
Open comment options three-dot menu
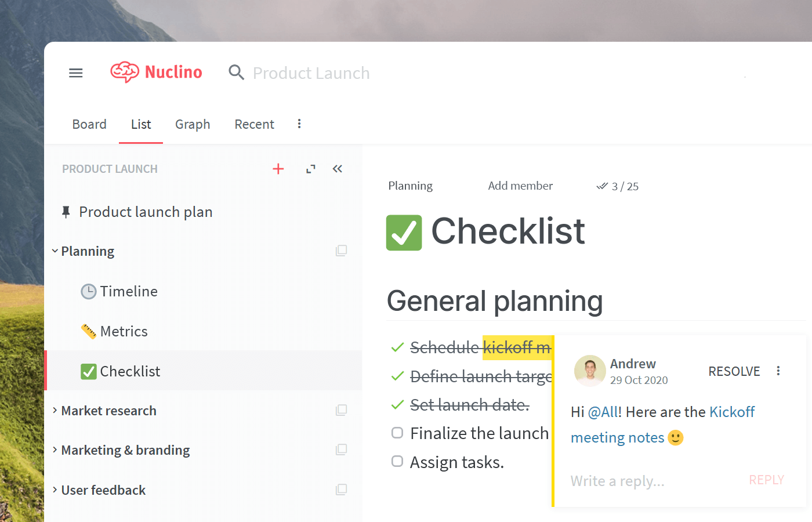tap(778, 371)
